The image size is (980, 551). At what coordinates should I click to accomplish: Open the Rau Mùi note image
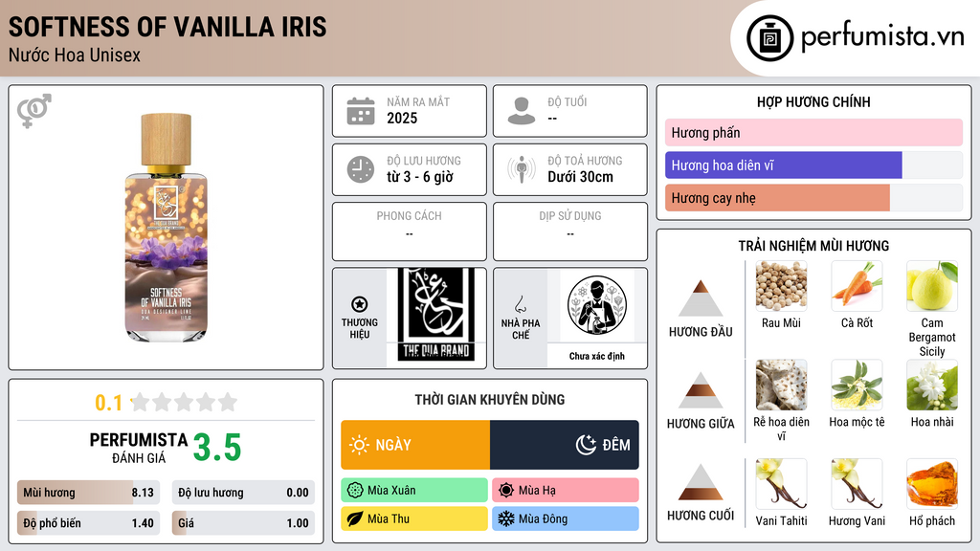781,286
